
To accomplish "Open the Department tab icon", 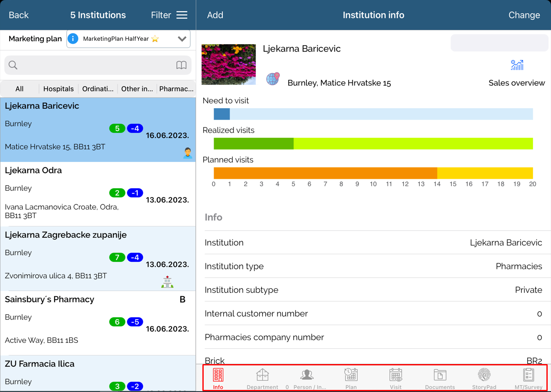I will tap(262, 375).
